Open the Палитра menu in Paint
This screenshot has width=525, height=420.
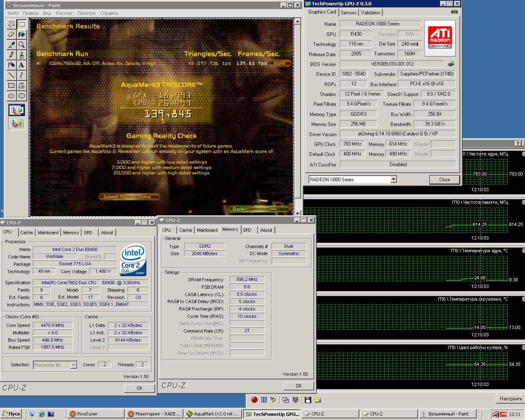(x=87, y=13)
